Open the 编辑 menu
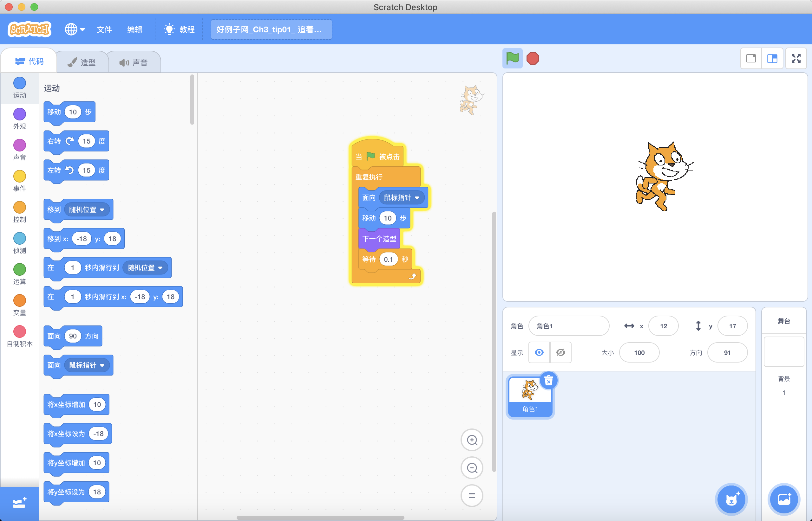812x521 pixels. point(134,30)
